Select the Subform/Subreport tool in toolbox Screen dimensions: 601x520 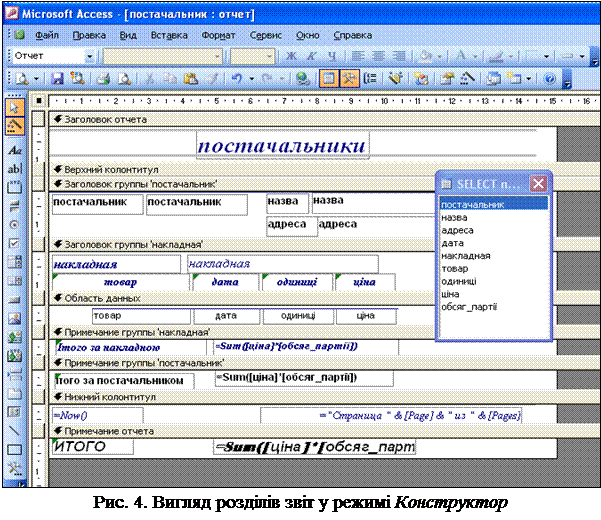[x=15, y=412]
